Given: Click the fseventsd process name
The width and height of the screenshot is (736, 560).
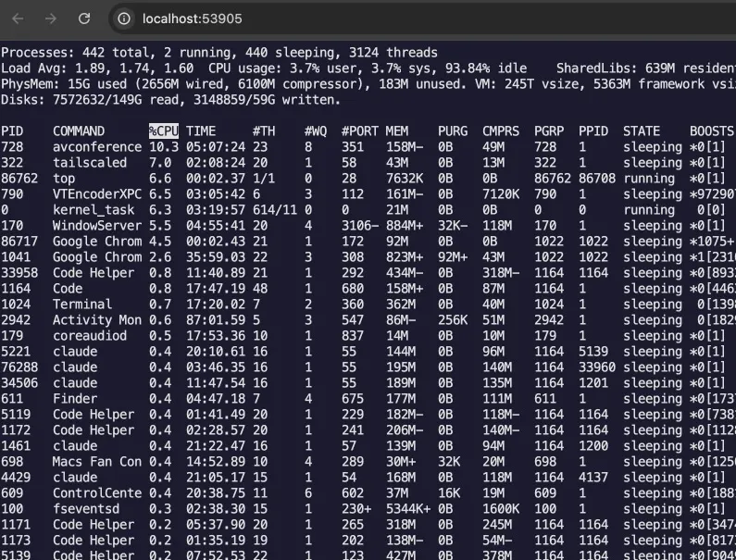Looking at the screenshot, I should coord(86,508).
